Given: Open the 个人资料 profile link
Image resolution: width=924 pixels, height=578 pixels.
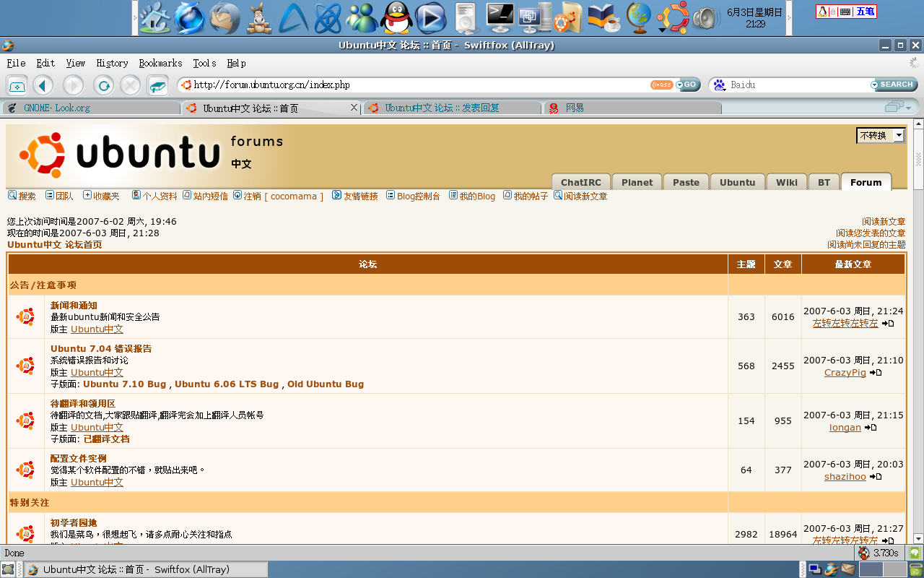Looking at the screenshot, I should (x=160, y=196).
